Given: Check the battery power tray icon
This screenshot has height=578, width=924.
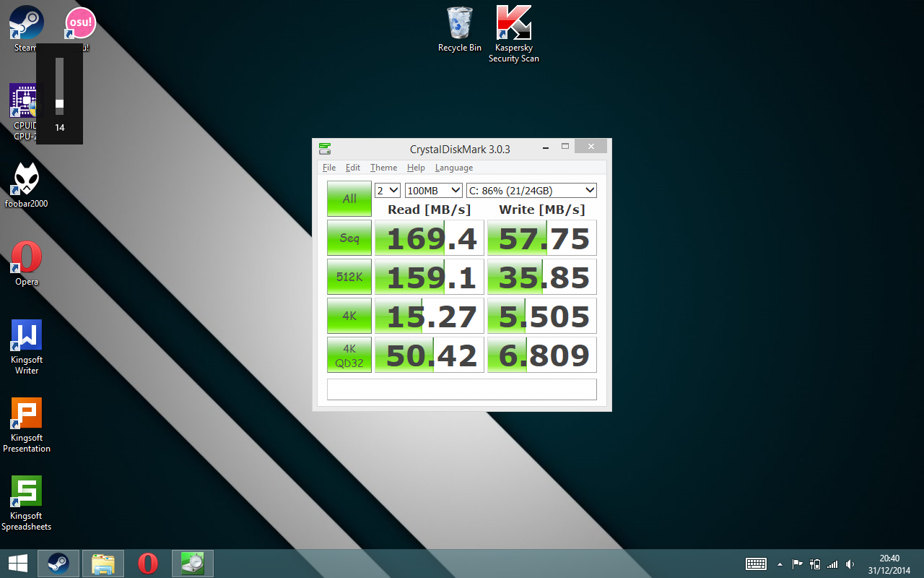Looking at the screenshot, I should [x=816, y=564].
